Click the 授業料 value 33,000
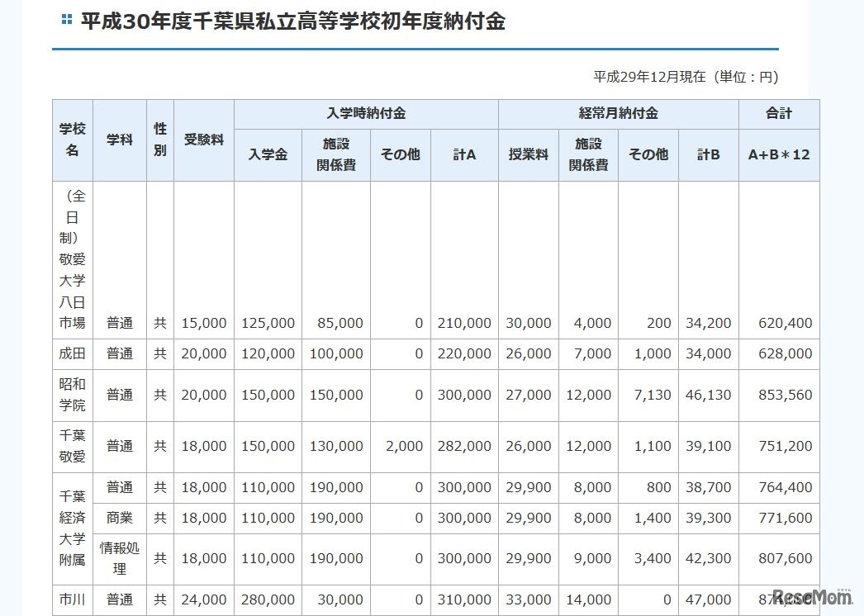The height and width of the screenshot is (616, 864). pyautogui.click(x=529, y=599)
